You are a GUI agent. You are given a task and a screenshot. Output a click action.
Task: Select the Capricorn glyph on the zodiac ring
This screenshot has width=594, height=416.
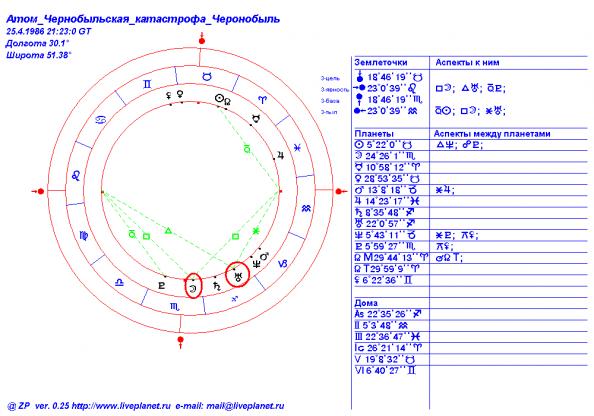pyautogui.click(x=283, y=264)
